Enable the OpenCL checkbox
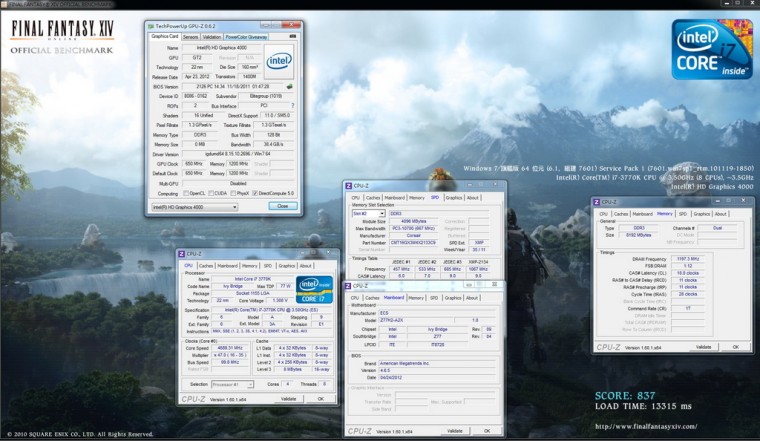The width and height of the screenshot is (760, 441). tap(186, 192)
